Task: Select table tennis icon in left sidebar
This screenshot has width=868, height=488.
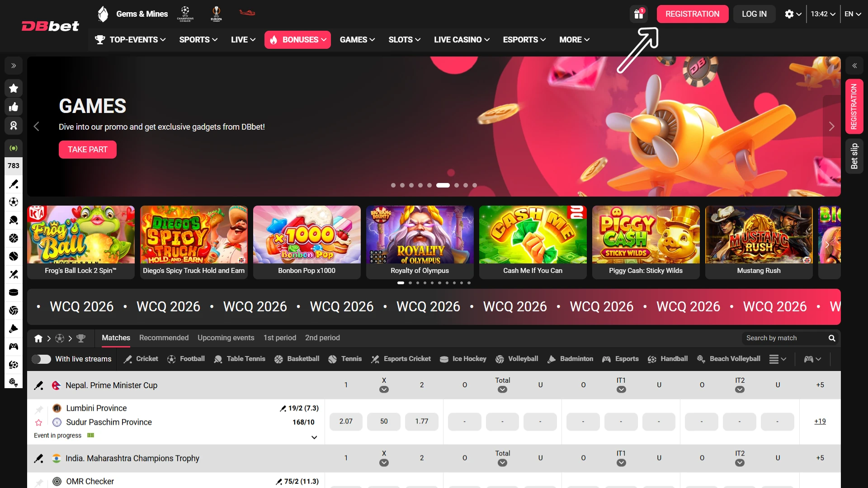Action: coord(14,220)
